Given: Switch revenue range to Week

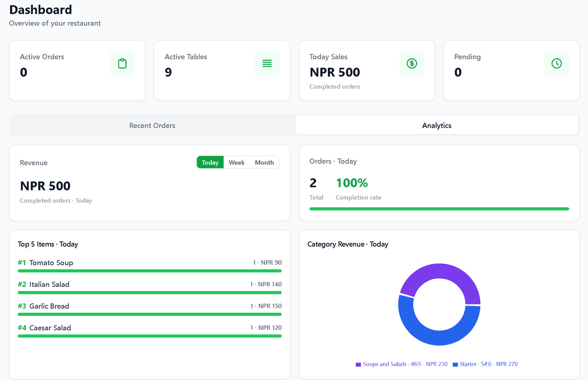Looking at the screenshot, I should [237, 162].
